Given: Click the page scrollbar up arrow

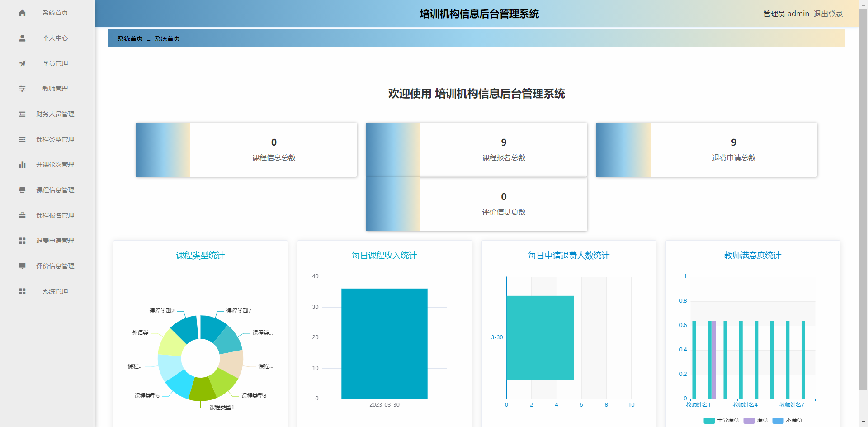Looking at the screenshot, I should pyautogui.click(x=863, y=4).
